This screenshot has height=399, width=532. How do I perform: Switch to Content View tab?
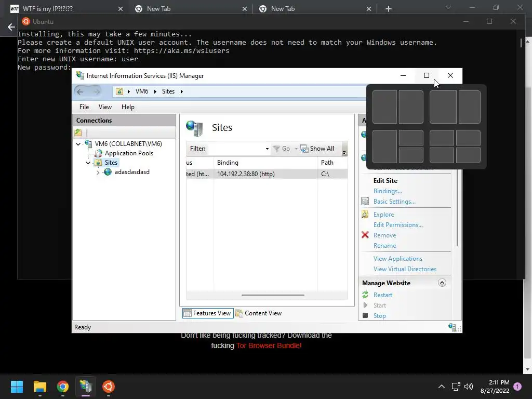[259, 313]
